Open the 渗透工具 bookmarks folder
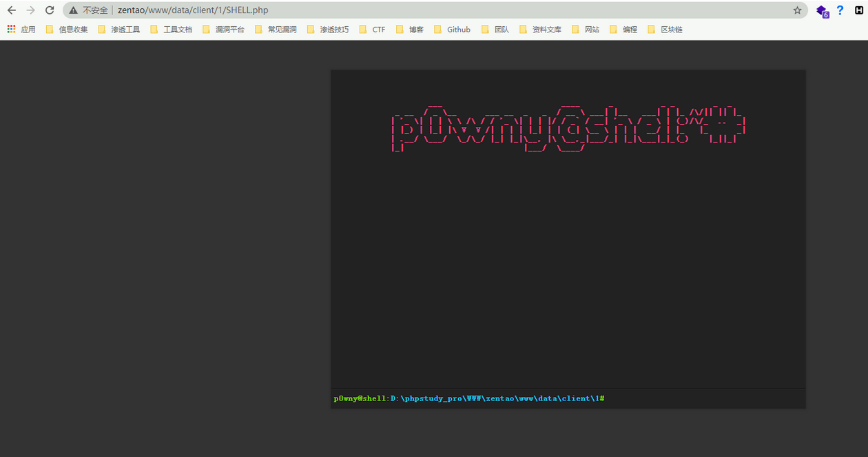The height and width of the screenshot is (457, 868). pyautogui.click(x=119, y=29)
